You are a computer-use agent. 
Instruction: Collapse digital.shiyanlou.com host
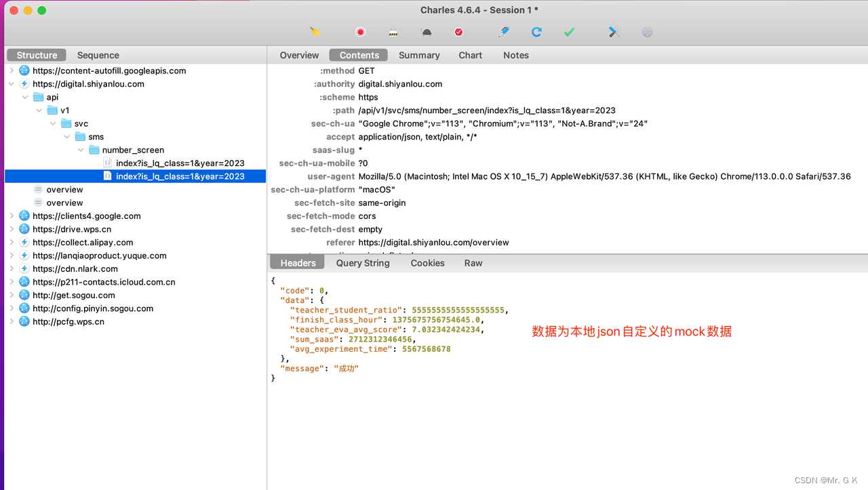12,84
